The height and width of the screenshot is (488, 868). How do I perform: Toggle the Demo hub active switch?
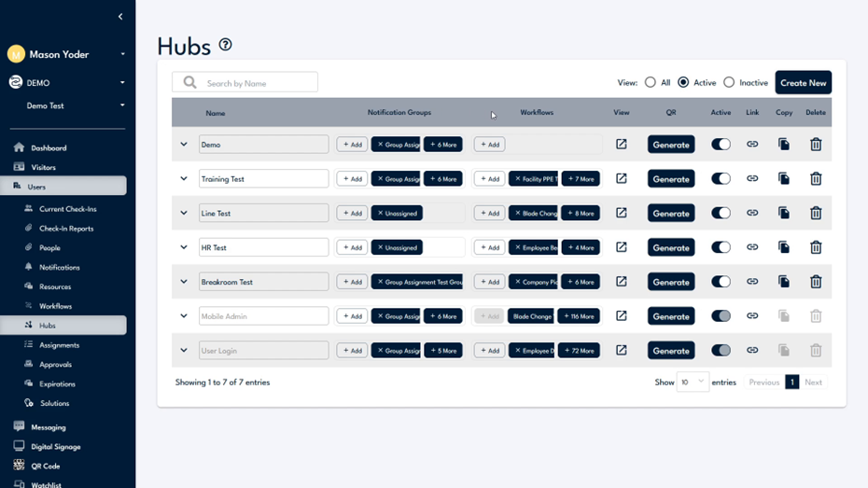click(x=721, y=145)
